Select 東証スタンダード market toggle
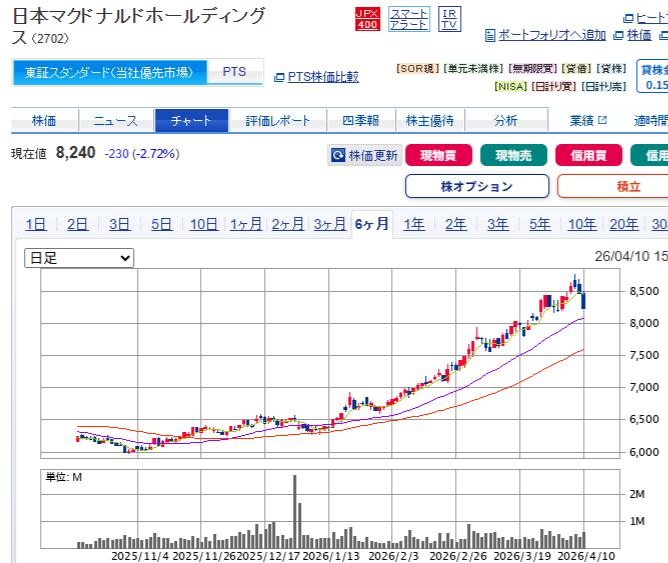The width and height of the screenshot is (668, 563). pos(110,72)
